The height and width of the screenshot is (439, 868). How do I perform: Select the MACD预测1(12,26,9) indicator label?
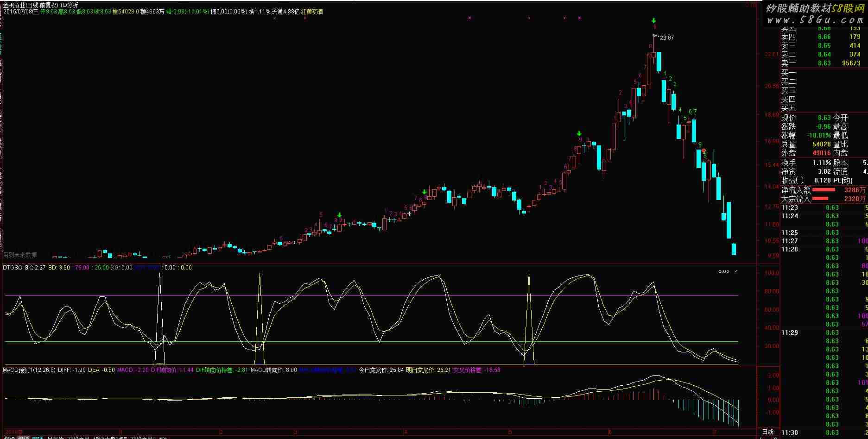click(x=29, y=370)
